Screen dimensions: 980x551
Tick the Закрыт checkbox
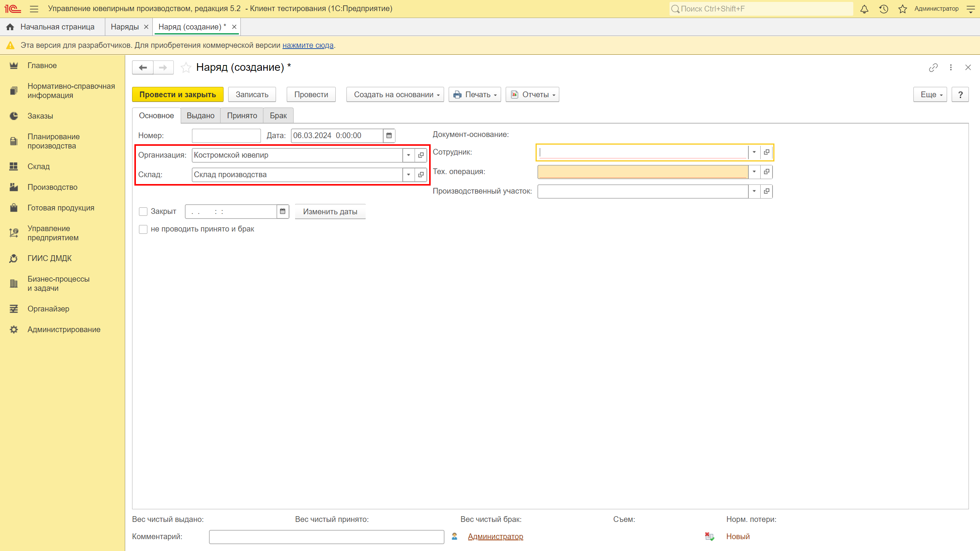143,212
